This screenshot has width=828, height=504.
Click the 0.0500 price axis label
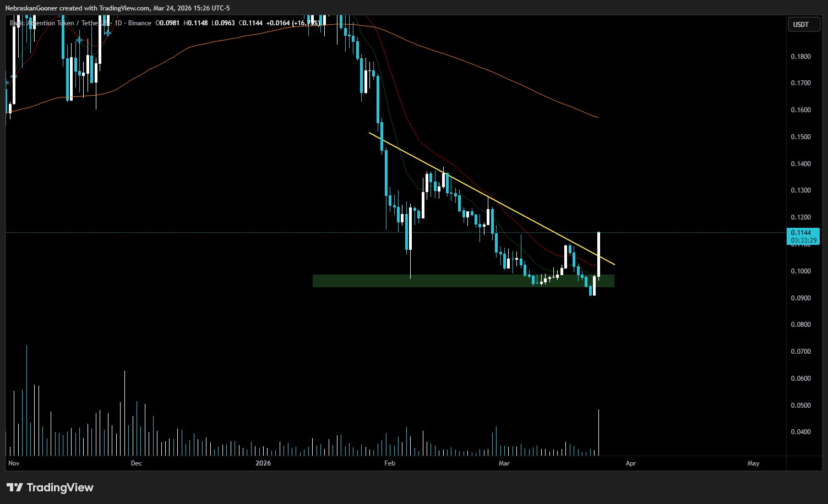pyautogui.click(x=800, y=406)
